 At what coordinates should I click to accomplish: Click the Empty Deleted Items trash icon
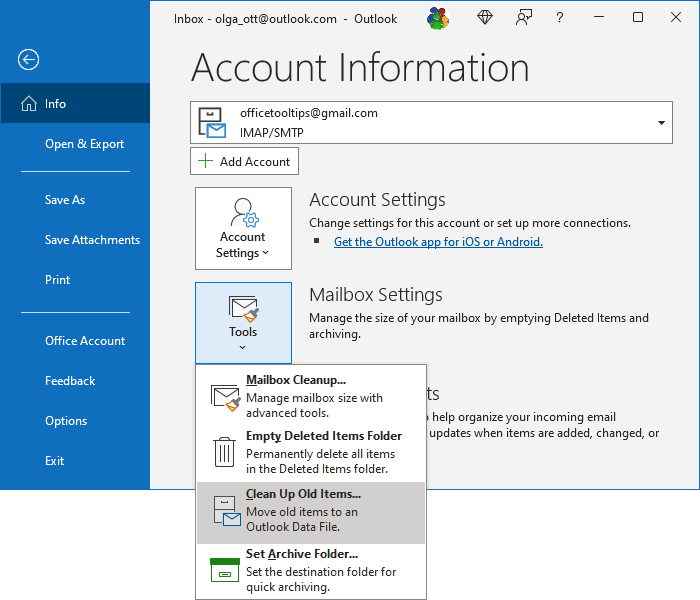tap(225, 453)
